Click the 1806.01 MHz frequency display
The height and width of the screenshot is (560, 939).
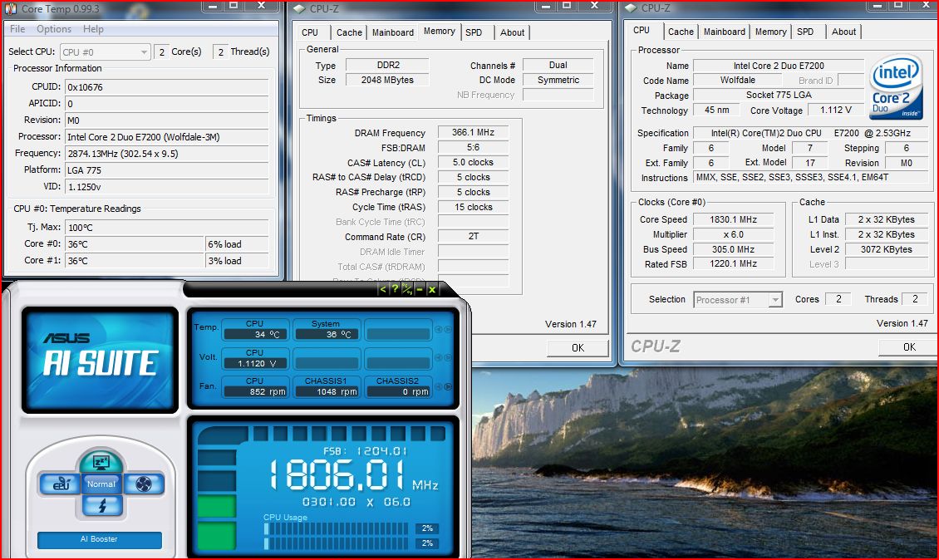tap(353, 475)
